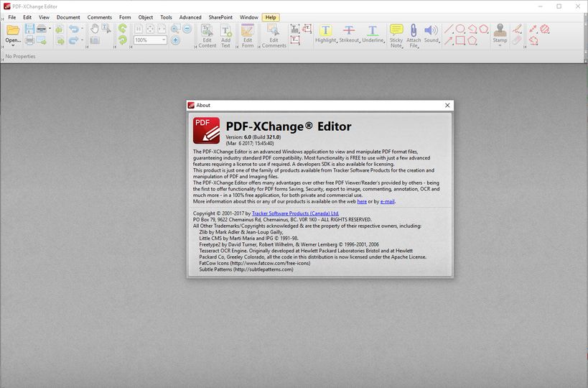This screenshot has width=588, height=388.
Task: Select the Hand tool
Action: (x=95, y=29)
